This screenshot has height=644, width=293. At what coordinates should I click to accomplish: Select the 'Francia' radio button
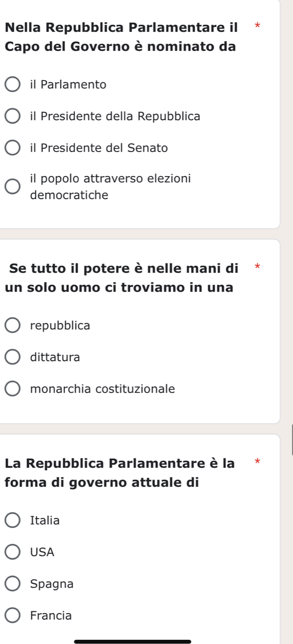point(13,616)
